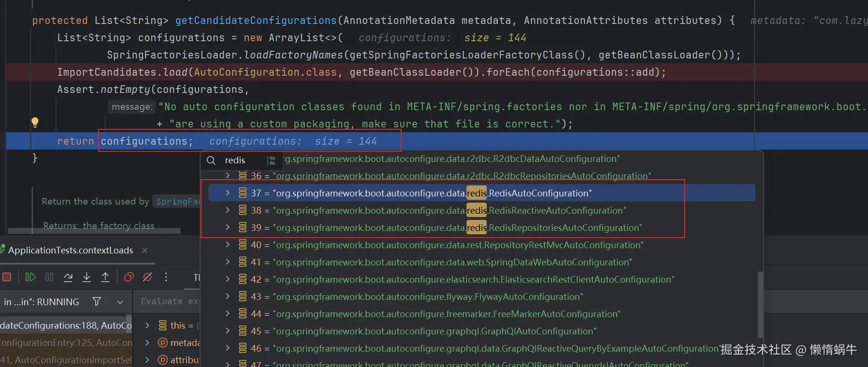The image size is (868, 367).
Task: Click popup vertical scrollbar thumb
Action: click(760, 304)
